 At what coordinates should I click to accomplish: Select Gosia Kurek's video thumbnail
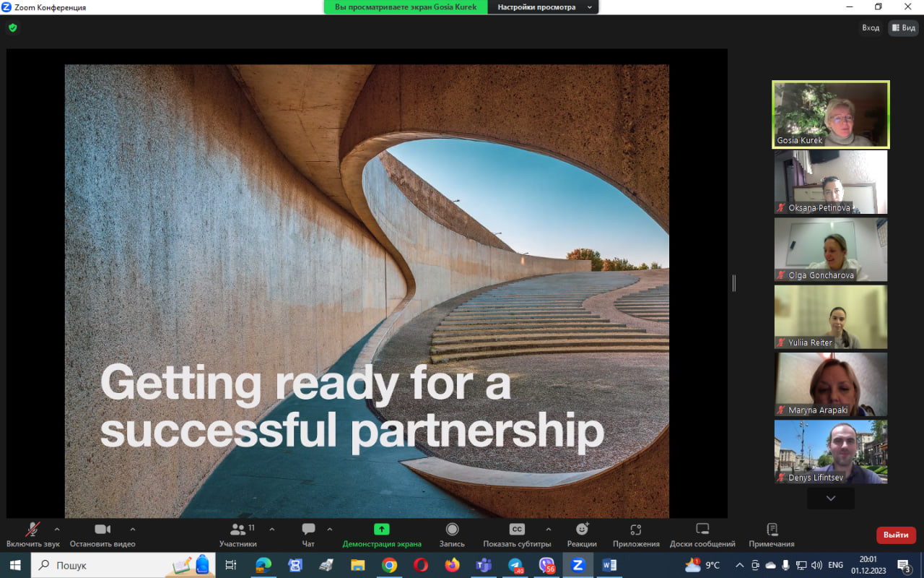click(830, 114)
